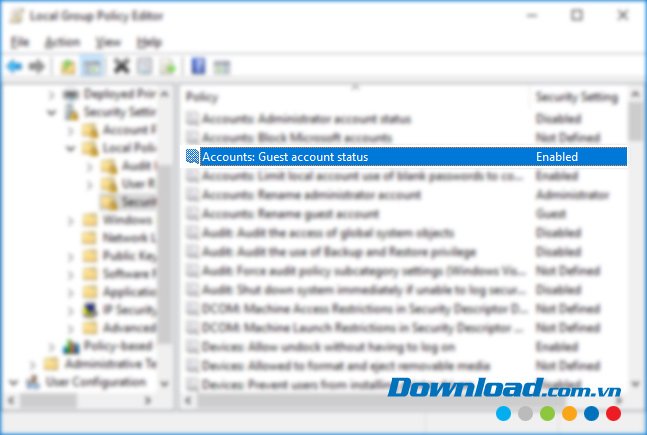Expand the Audit Policy node
This screenshot has height=435, width=647.
90,166
